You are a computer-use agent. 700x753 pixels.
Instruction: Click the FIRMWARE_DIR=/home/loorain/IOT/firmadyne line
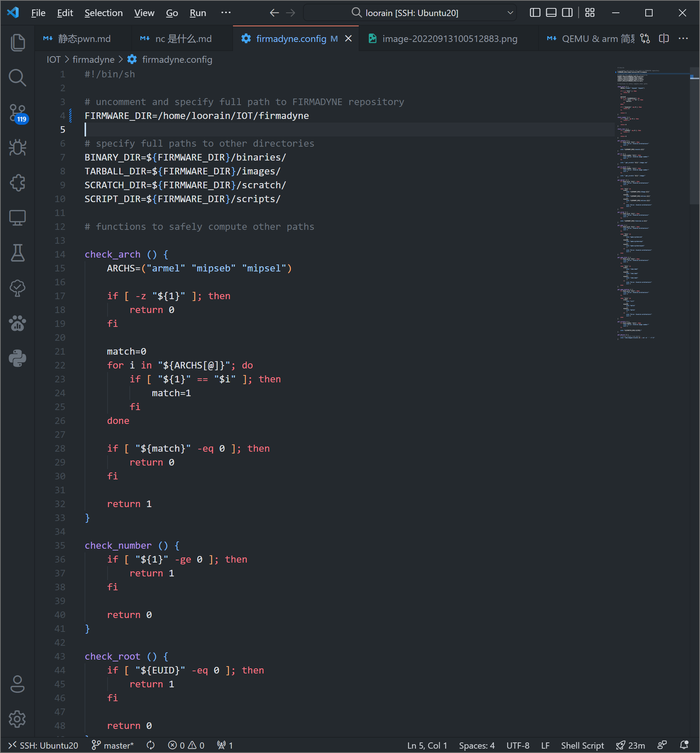[197, 116]
